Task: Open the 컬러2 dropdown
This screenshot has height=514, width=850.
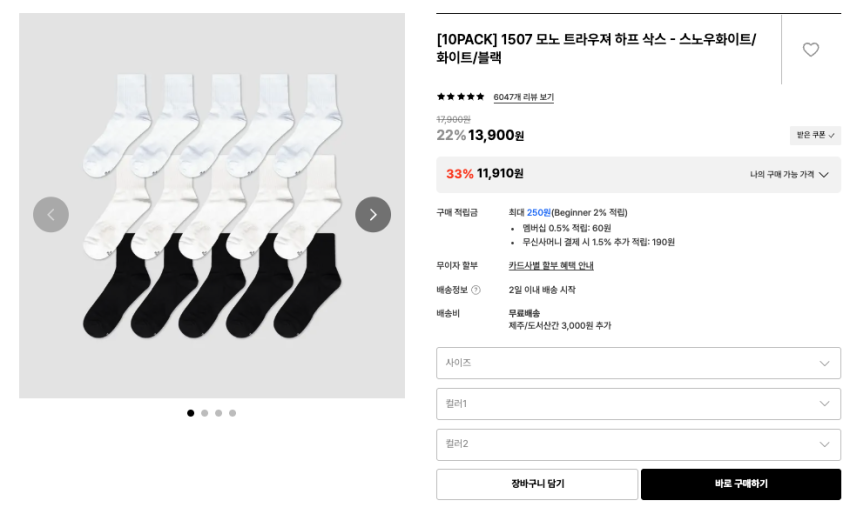Action: click(638, 444)
